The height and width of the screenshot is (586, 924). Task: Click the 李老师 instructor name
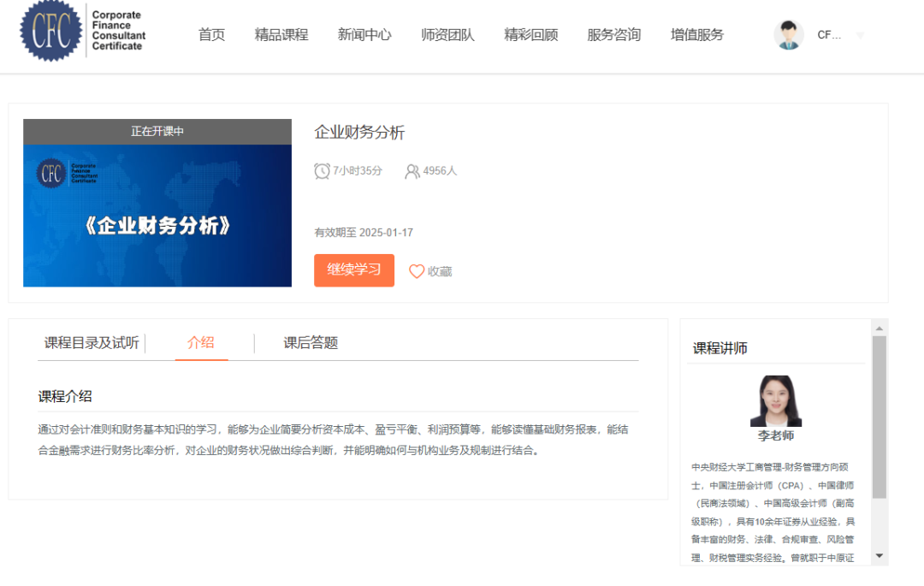point(775,435)
